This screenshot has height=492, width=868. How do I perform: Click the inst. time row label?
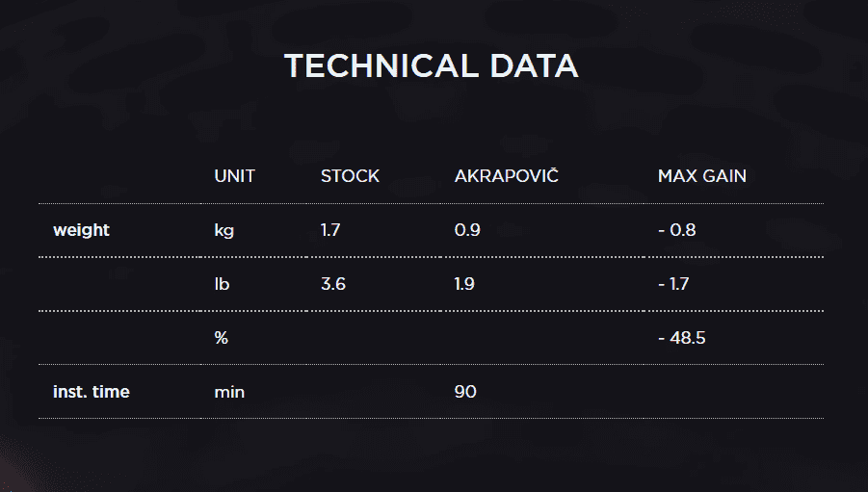[91, 392]
